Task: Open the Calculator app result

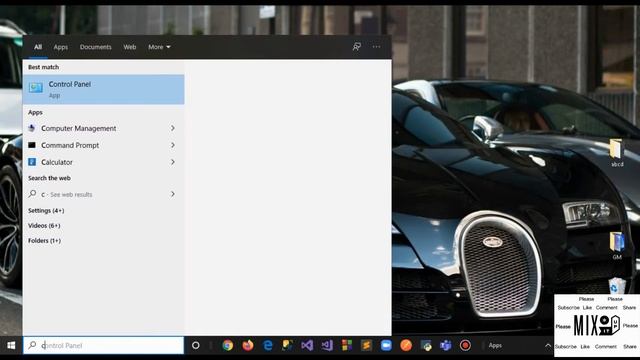Action: 57,162
